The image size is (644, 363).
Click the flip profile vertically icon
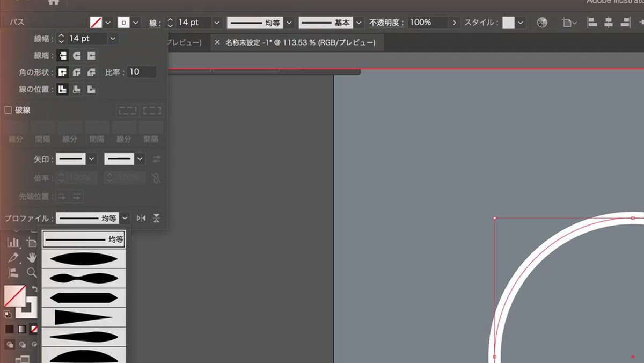pos(156,218)
